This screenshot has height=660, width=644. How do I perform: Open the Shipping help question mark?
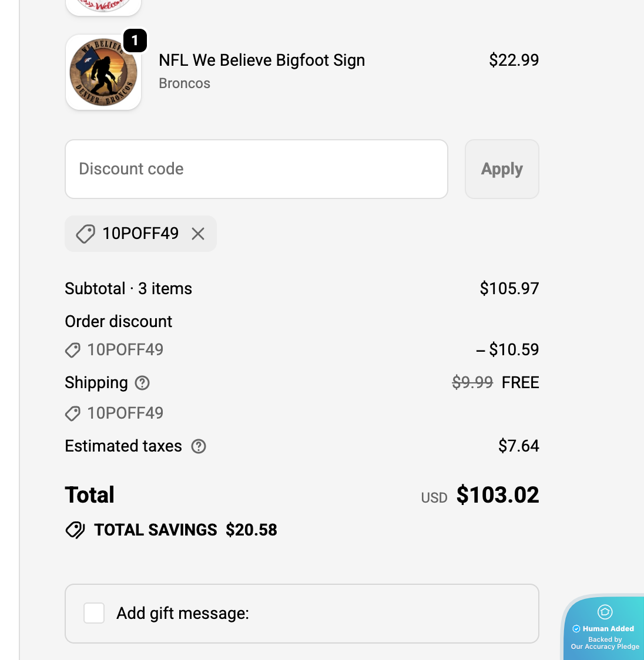(142, 383)
